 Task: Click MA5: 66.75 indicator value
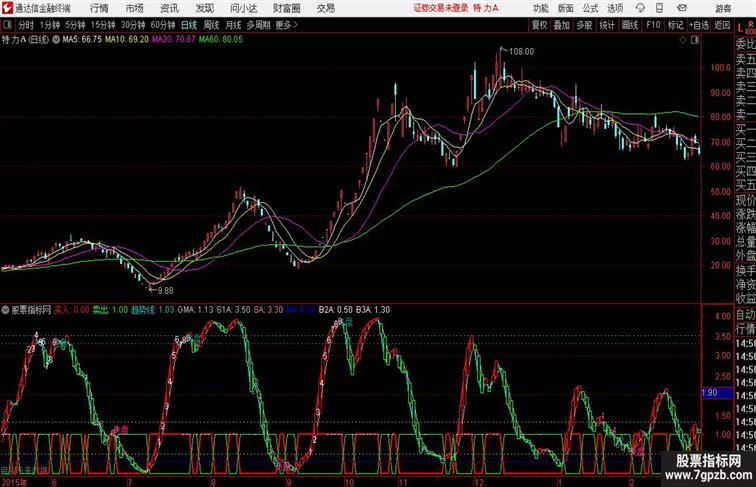[x=82, y=40]
